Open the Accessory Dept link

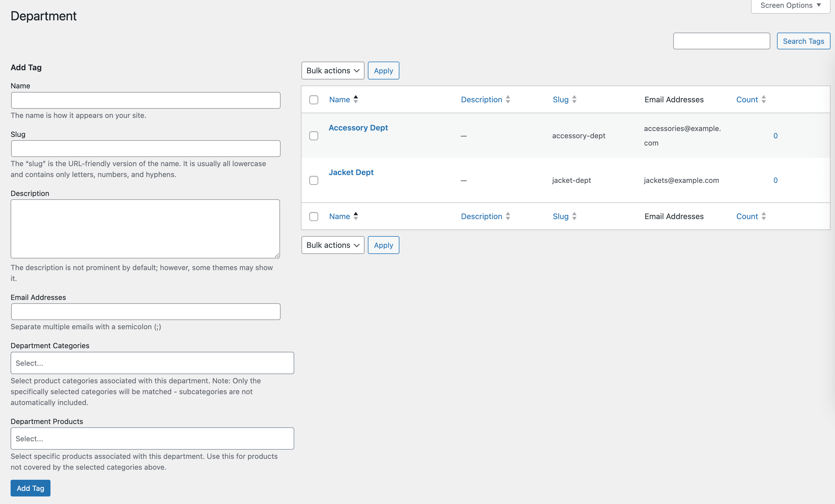(358, 128)
